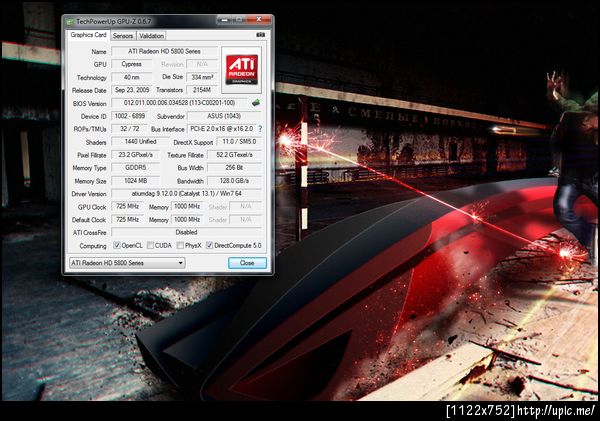
Task: Click the Shaders value 1440 Unified
Action: coord(140,142)
